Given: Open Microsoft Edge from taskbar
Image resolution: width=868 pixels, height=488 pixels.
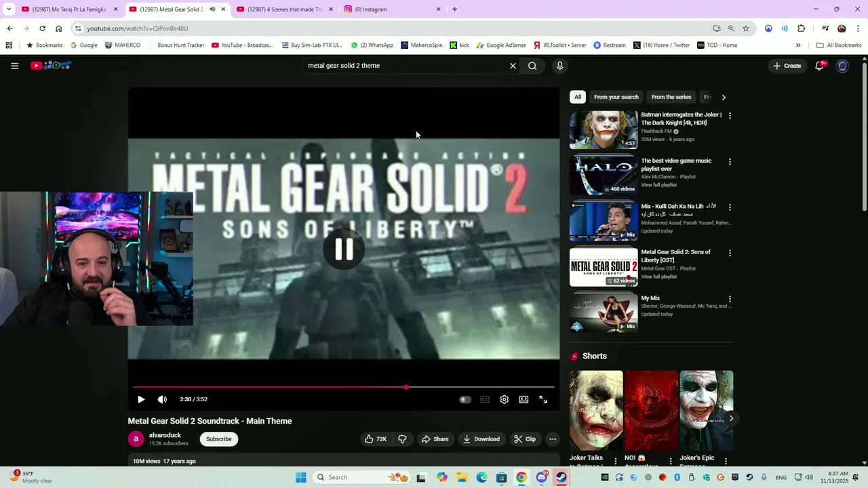Looking at the screenshot, I should click(x=481, y=477).
